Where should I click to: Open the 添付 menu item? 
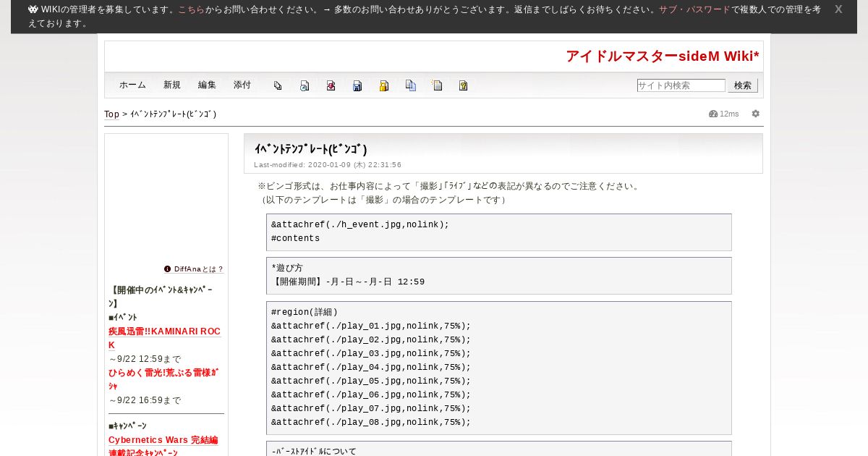pyautogui.click(x=242, y=85)
